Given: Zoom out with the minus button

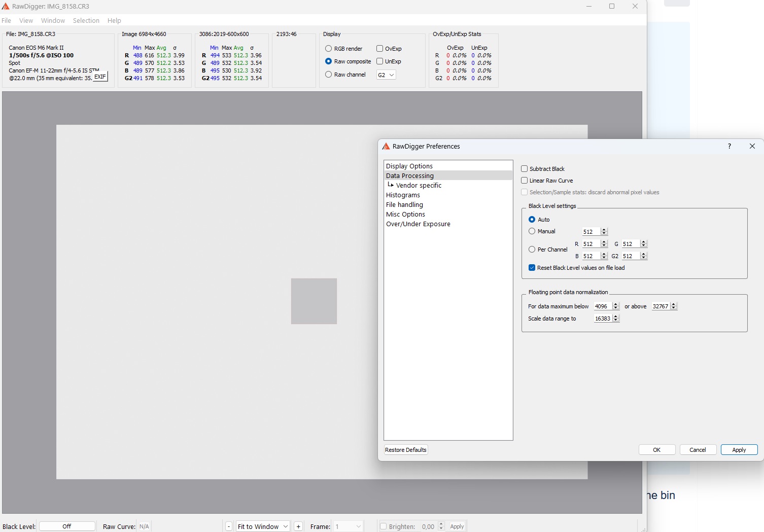Looking at the screenshot, I should (x=229, y=526).
